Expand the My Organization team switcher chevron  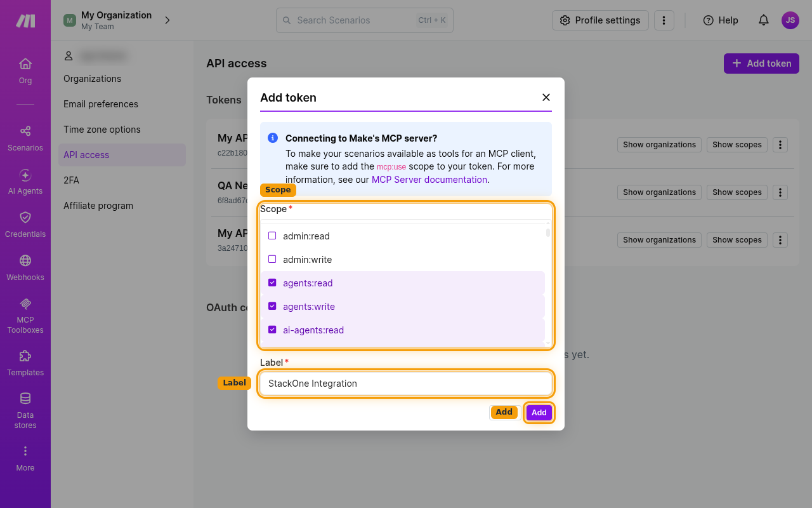(x=167, y=20)
